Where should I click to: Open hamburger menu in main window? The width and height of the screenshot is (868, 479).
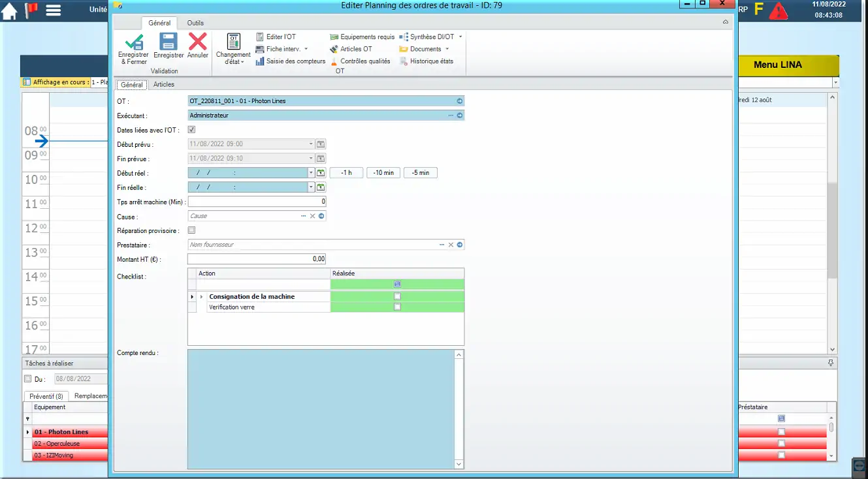[54, 10]
